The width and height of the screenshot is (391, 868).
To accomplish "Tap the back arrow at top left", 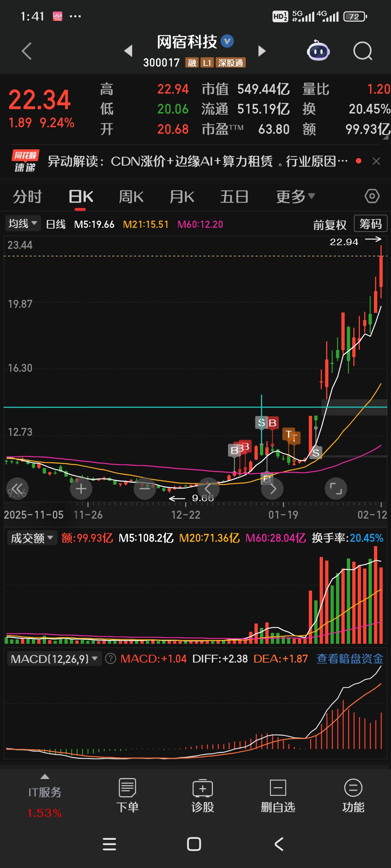I will 26,51.
